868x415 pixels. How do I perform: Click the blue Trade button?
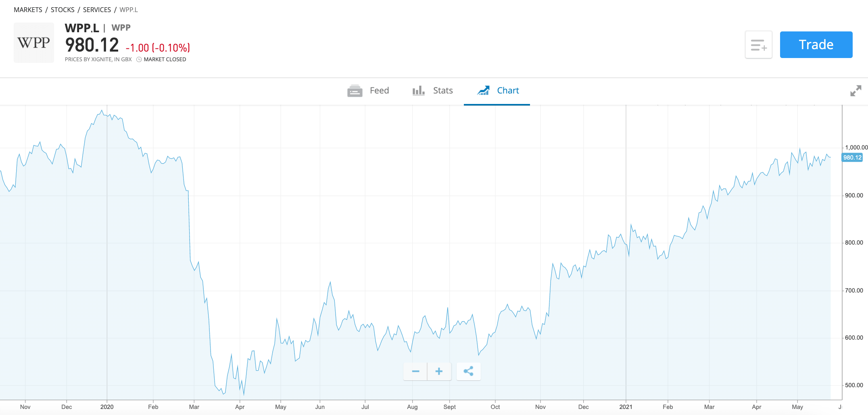pyautogui.click(x=816, y=45)
